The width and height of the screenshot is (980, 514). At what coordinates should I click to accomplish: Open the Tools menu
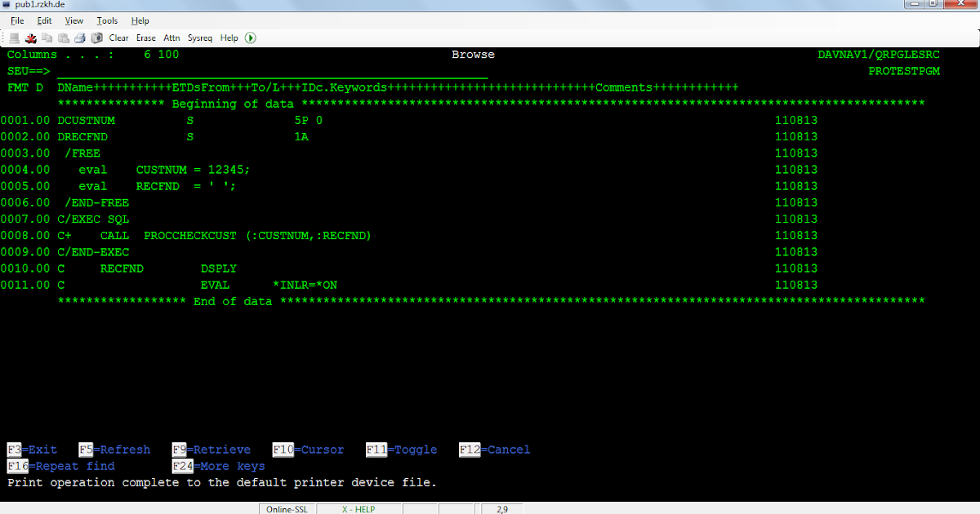pos(107,20)
